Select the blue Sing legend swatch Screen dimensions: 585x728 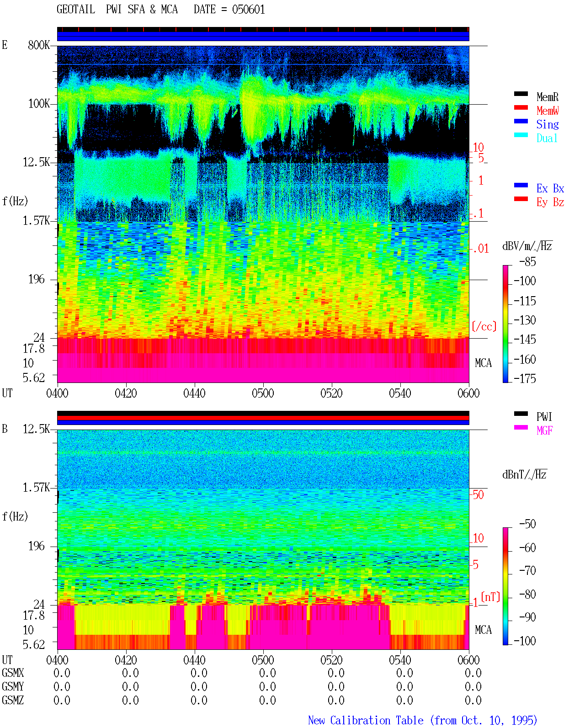tap(521, 122)
